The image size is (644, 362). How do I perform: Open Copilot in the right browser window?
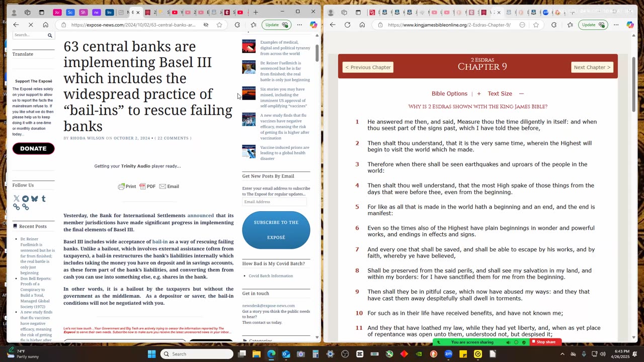pos(630,25)
